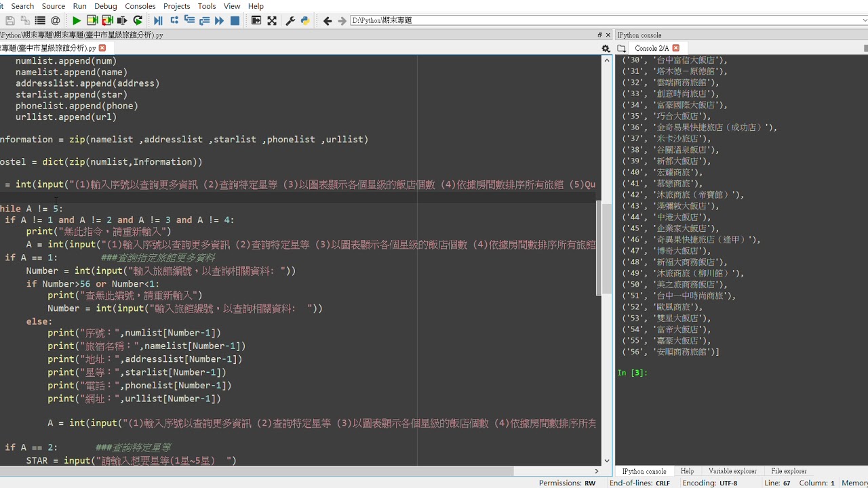Click the line numlist.append(num)
This screenshot has height=488, width=868.
(x=66, y=61)
